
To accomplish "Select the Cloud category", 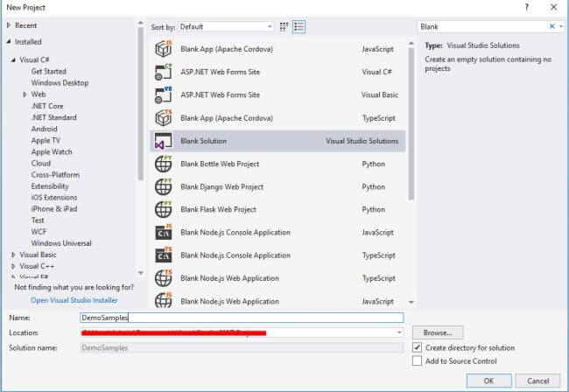I will (40, 163).
